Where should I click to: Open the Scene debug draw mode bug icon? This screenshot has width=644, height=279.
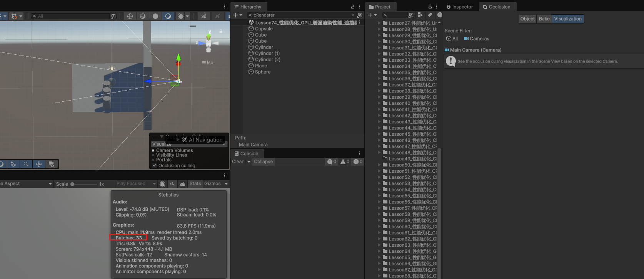(180, 16)
